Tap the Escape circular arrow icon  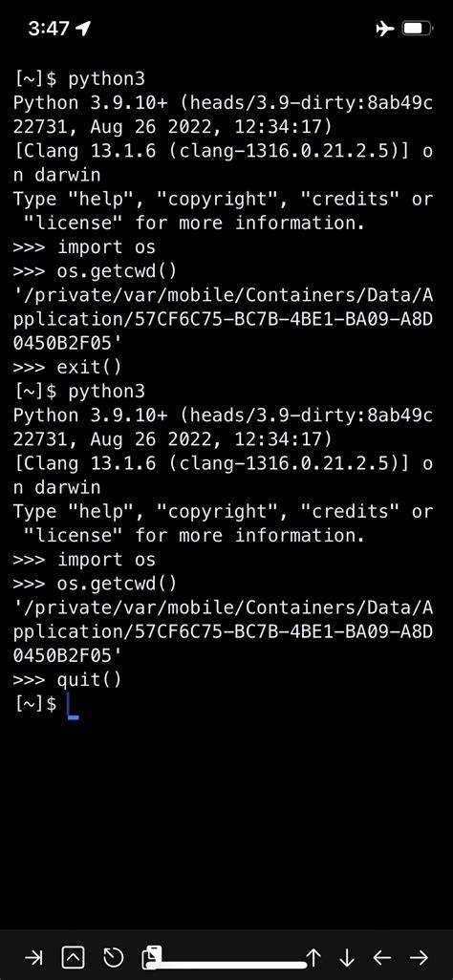pos(113,957)
